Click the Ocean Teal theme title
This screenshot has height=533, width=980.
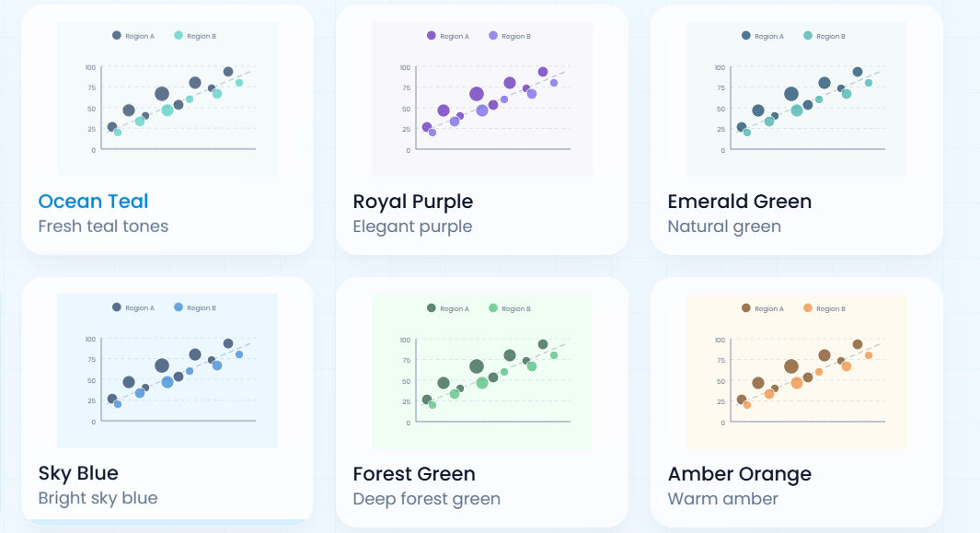[x=93, y=201]
